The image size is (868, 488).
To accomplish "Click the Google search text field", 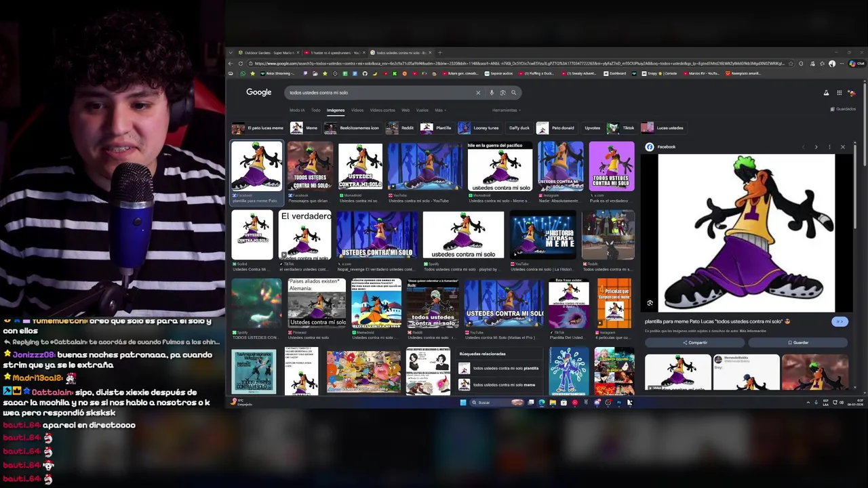I will pos(380,93).
